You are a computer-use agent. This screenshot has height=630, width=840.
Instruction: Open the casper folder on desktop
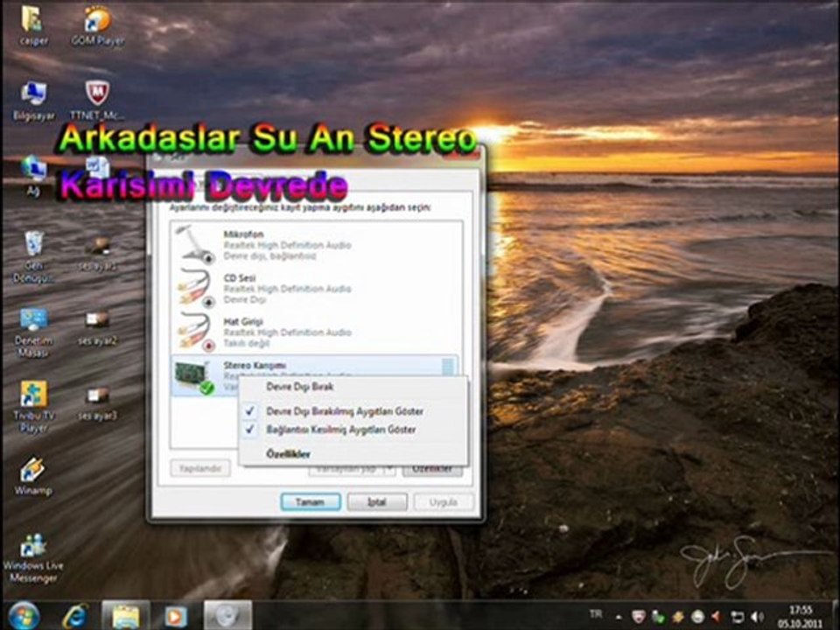(33, 24)
